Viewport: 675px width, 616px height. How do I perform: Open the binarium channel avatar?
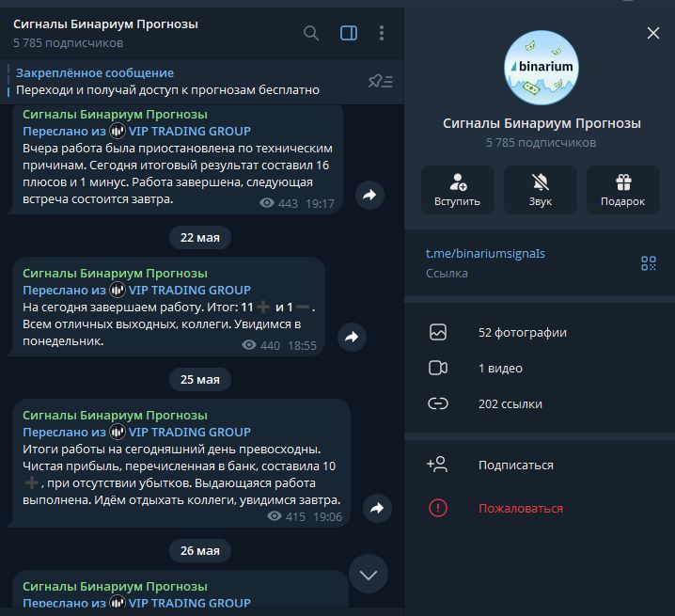542,68
